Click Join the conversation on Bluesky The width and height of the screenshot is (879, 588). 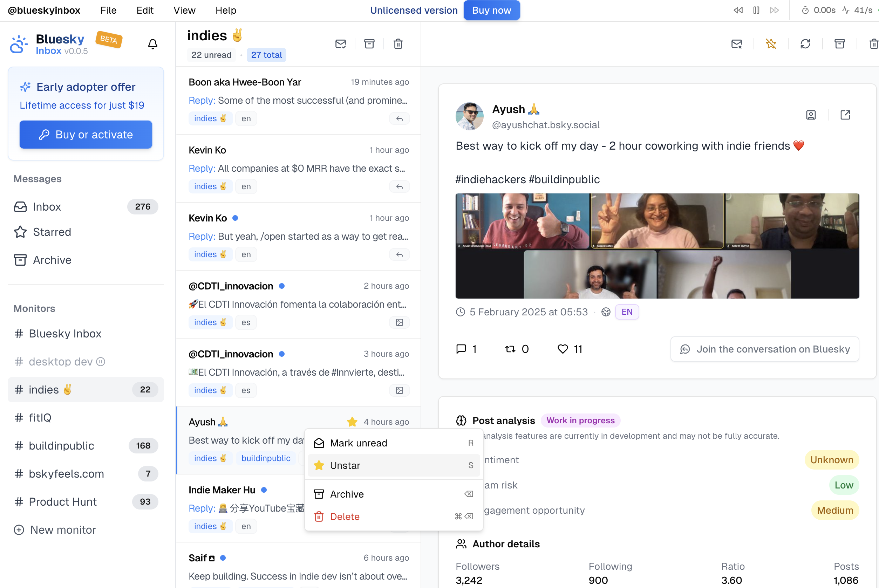click(x=765, y=349)
